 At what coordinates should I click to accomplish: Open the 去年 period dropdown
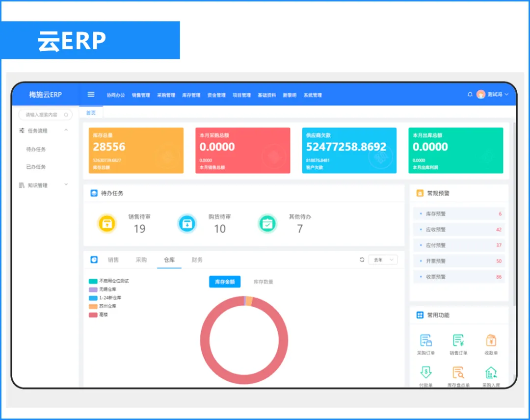coord(383,260)
